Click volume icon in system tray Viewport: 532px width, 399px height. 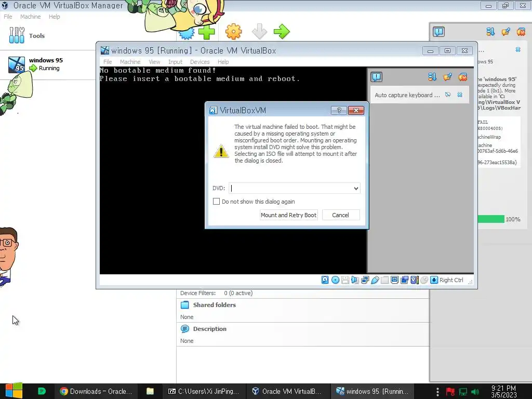pos(475,392)
